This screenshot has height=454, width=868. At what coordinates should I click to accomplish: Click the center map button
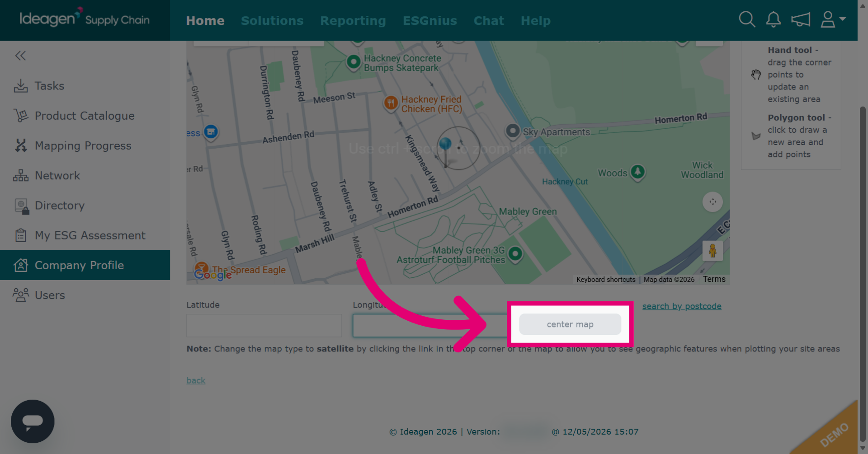point(570,324)
